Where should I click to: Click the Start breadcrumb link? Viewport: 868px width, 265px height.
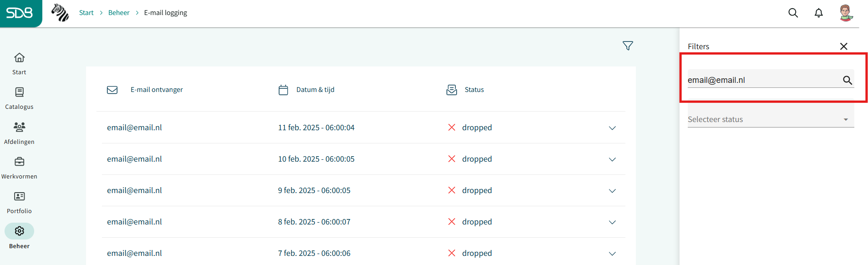86,13
